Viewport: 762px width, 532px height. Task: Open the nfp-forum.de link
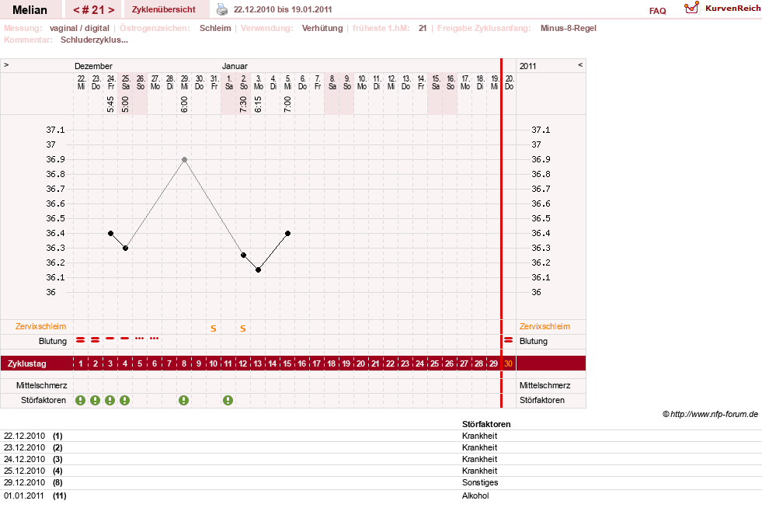tap(710, 415)
